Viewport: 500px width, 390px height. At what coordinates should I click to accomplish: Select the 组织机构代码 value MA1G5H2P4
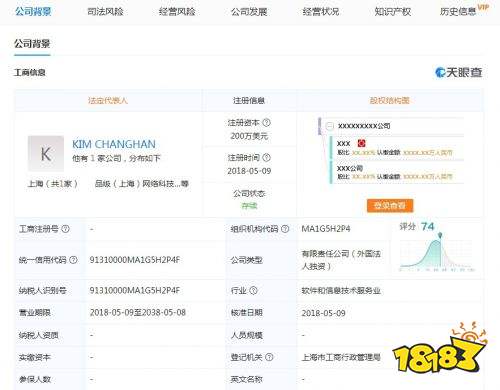[x=326, y=229]
